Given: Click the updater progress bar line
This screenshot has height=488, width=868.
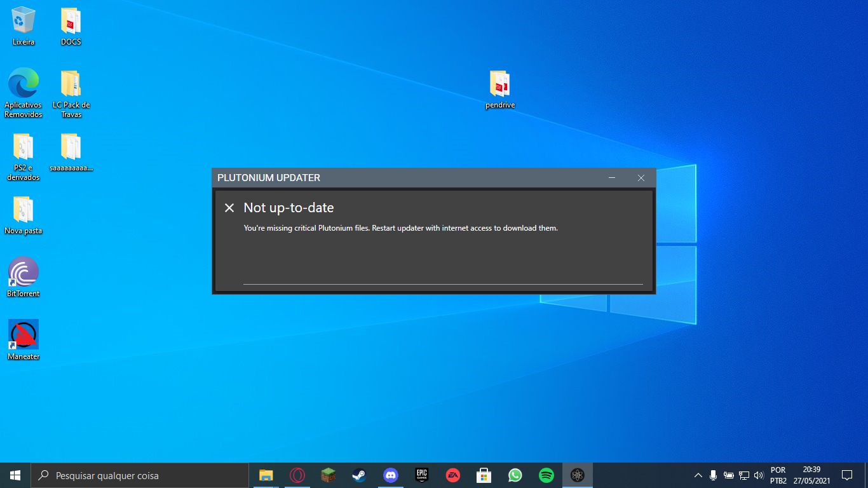Looking at the screenshot, I should (443, 284).
